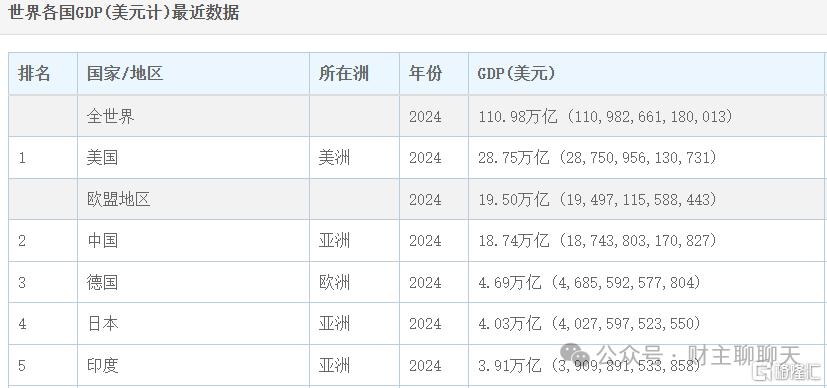827x388 pixels.
Task: Click the page title 世界各国GDP(美元计)最近数据
Action: (x=123, y=13)
